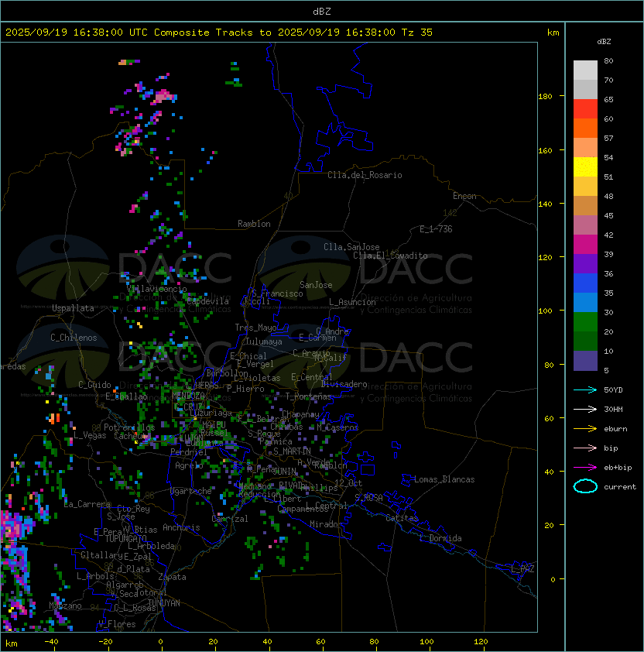Viewport: 644px width, 652px height.
Task: Select the light blue swatch above 30
Action: (x=585, y=303)
